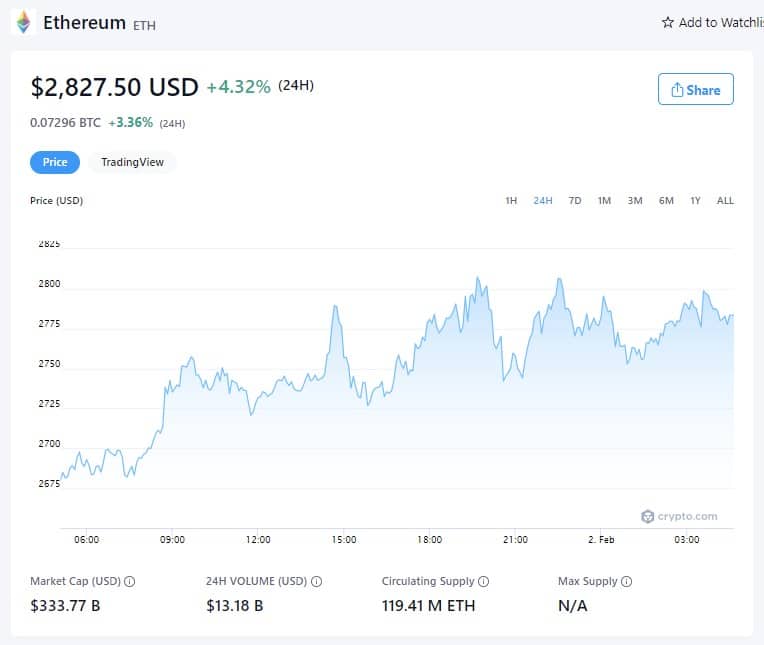Click the Market Cap (USD) label
Image resolution: width=764 pixels, height=645 pixels.
click(76, 581)
